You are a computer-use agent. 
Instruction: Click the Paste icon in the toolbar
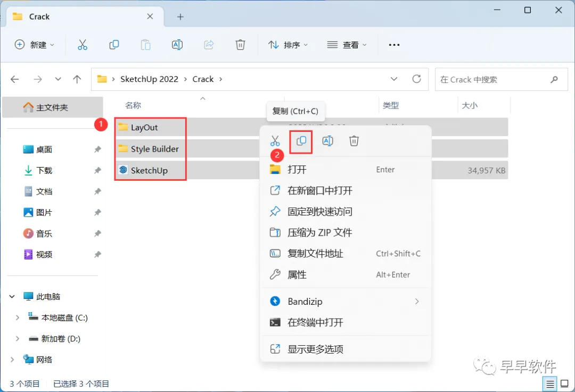145,45
